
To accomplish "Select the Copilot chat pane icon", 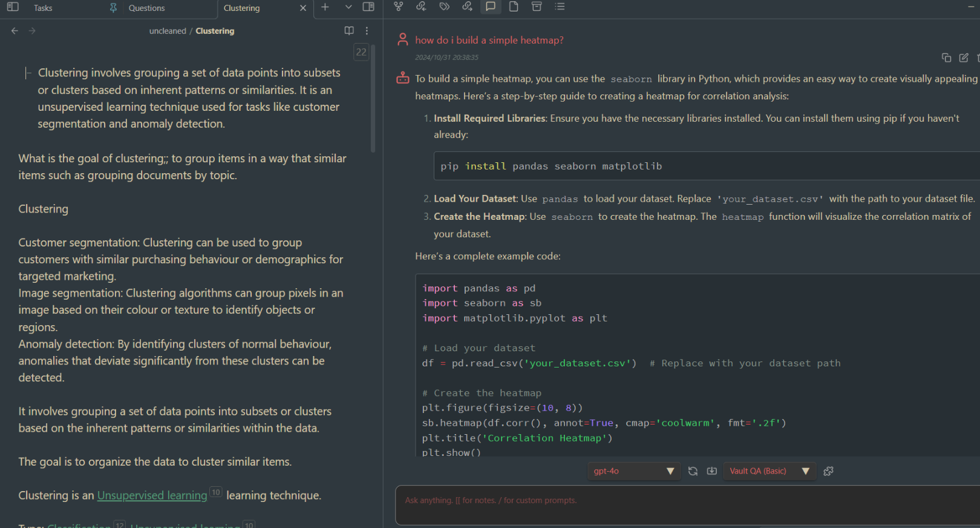I will click(491, 7).
